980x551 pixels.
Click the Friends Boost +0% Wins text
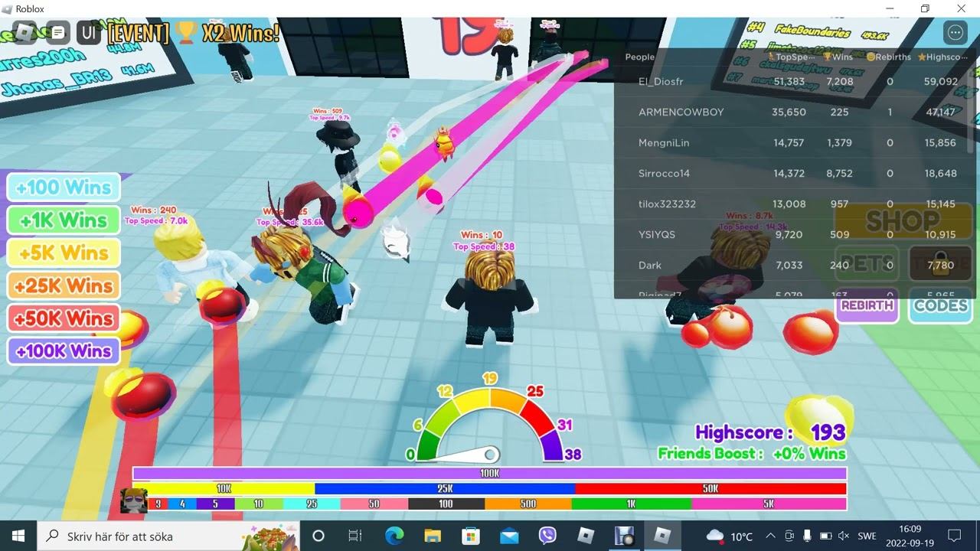tap(752, 454)
